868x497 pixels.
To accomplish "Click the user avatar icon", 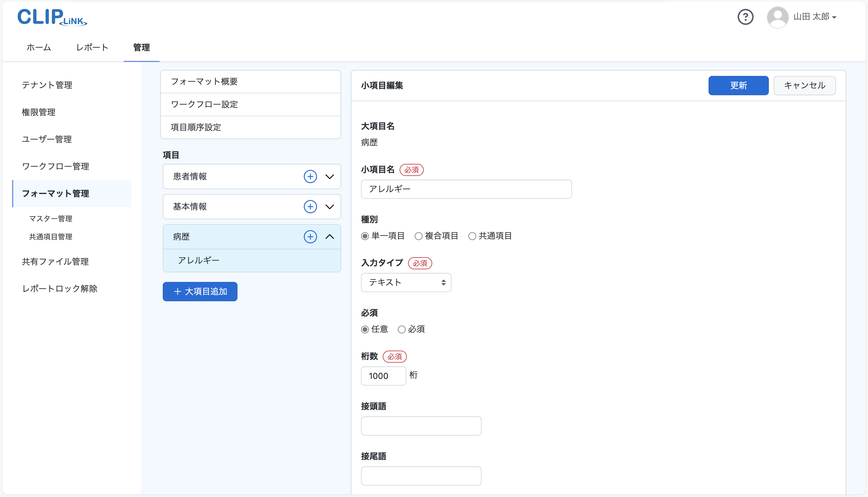I will [x=777, y=17].
